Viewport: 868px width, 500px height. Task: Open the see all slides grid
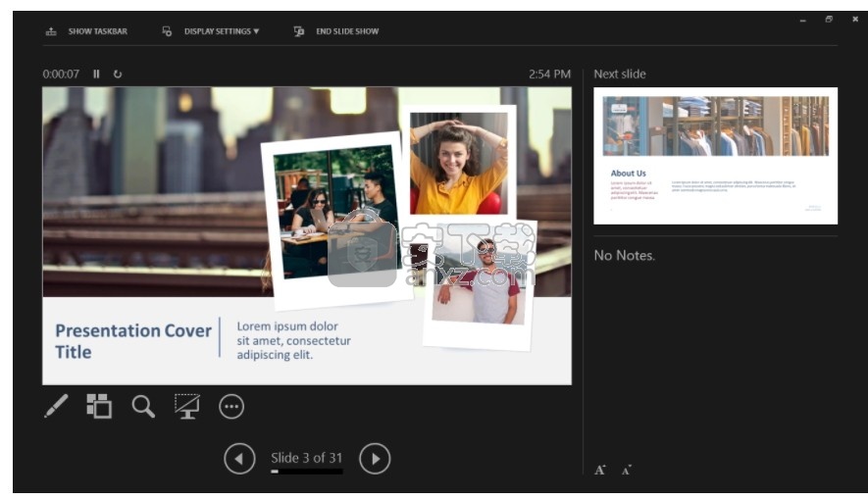(99, 407)
